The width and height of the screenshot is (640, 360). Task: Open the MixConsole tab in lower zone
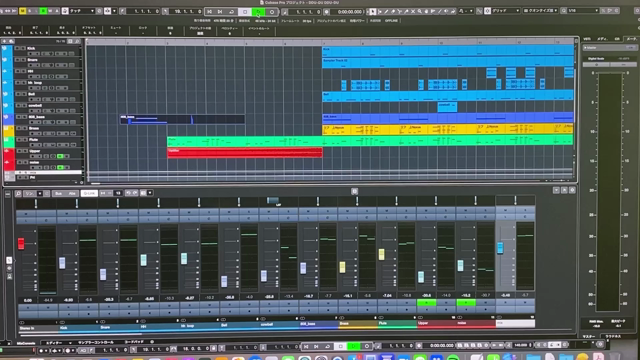pos(26,343)
